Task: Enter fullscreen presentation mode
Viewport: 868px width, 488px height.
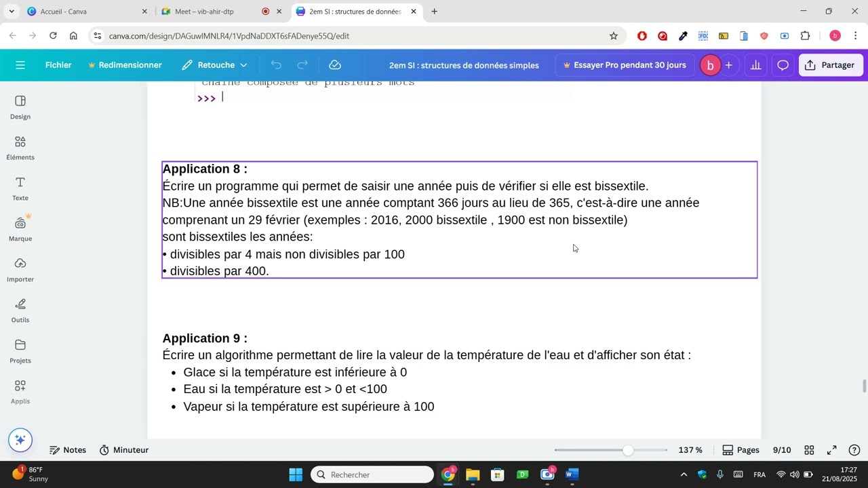Action: coord(832,450)
